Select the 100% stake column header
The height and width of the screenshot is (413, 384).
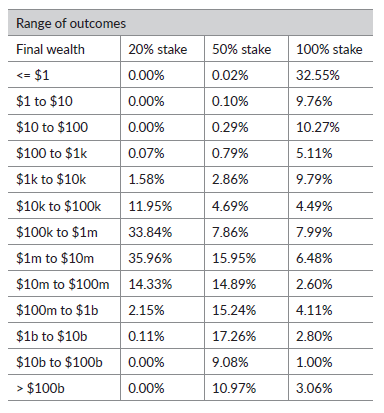click(x=329, y=49)
